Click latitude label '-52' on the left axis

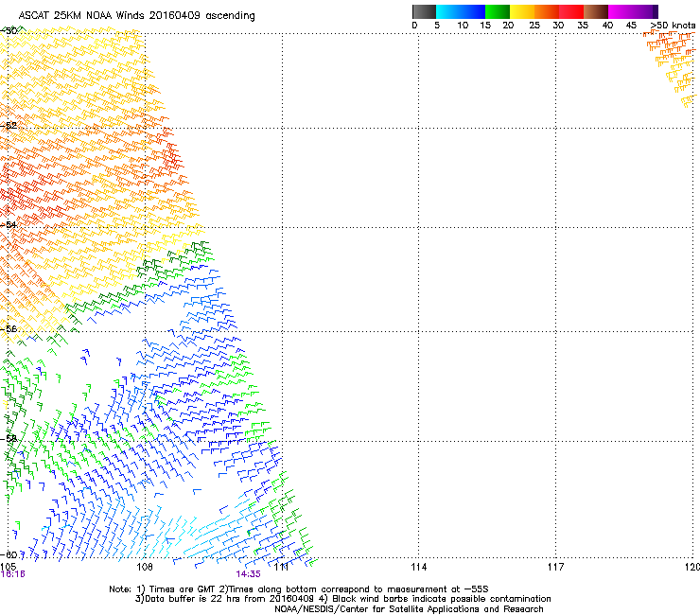pyautogui.click(x=9, y=126)
